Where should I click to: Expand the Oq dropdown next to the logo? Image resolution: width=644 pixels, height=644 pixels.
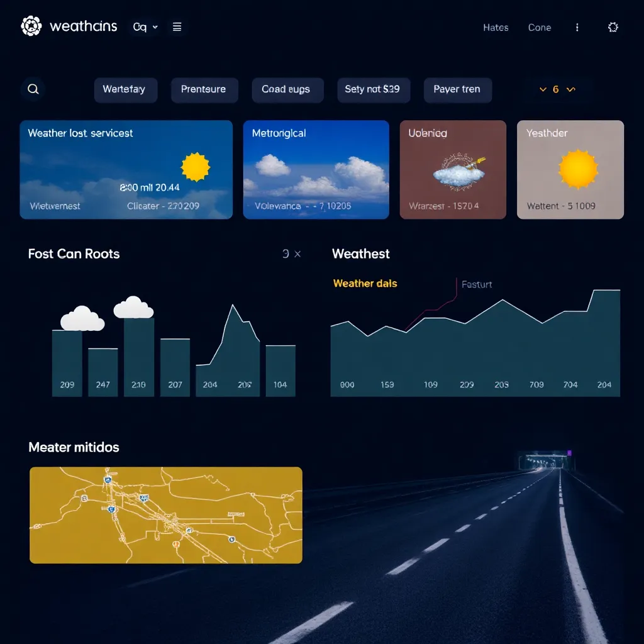(x=144, y=27)
